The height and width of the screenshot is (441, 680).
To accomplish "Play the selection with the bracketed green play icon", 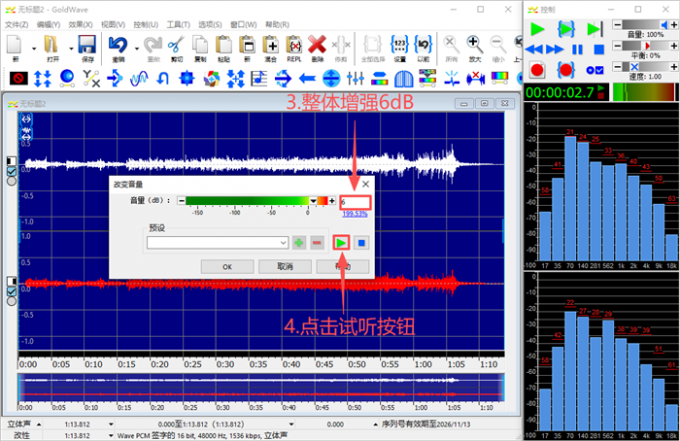I will 566,29.
